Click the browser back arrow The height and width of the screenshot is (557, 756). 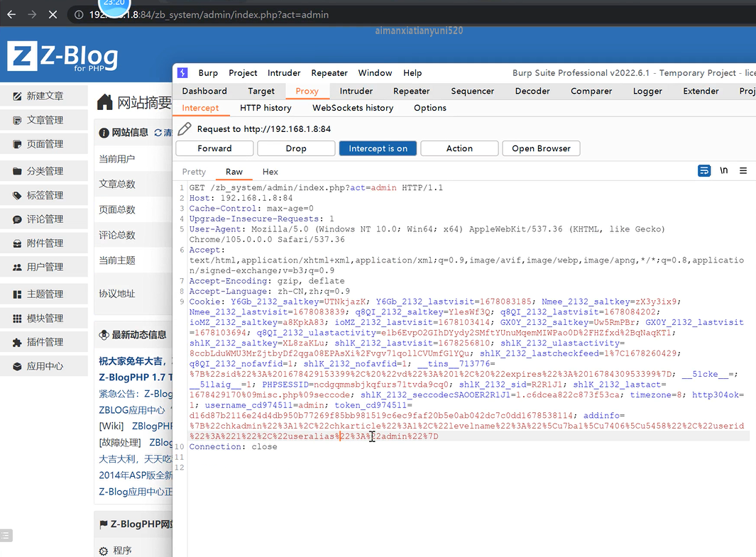point(11,14)
